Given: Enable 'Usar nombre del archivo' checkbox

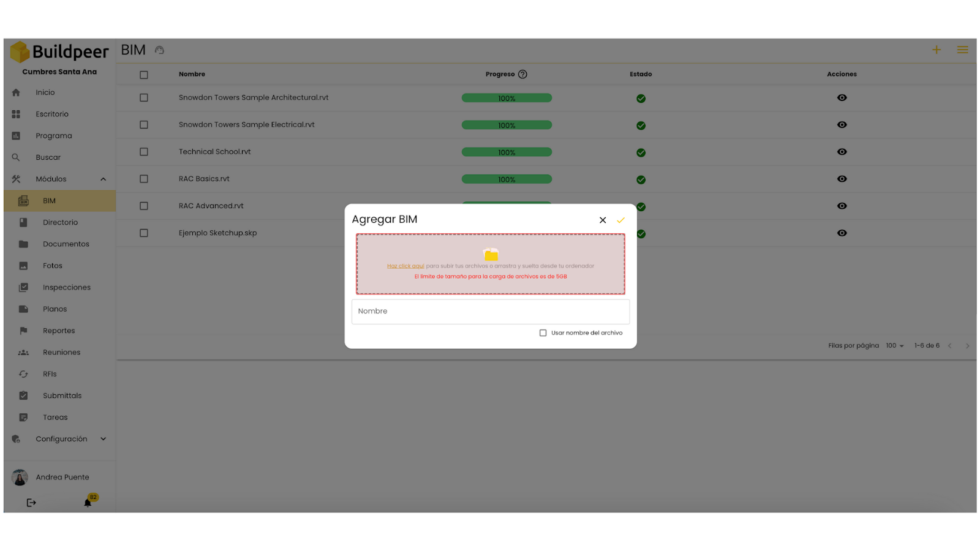Looking at the screenshot, I should 543,333.
